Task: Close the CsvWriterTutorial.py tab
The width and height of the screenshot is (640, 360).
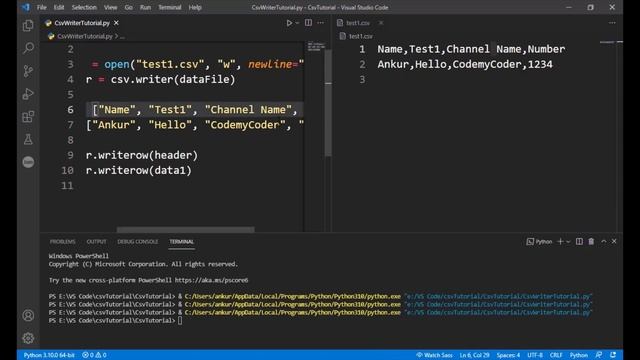Action: click(116, 23)
